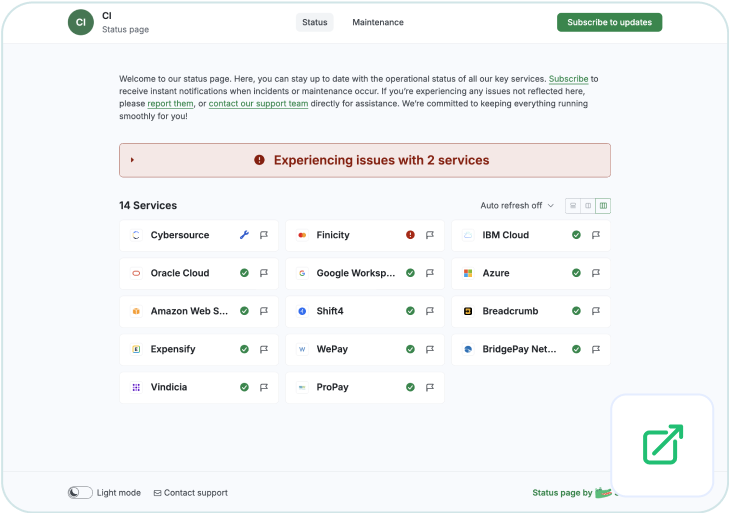729x513 pixels.
Task: Follow contact our support team link
Action: [x=258, y=104]
